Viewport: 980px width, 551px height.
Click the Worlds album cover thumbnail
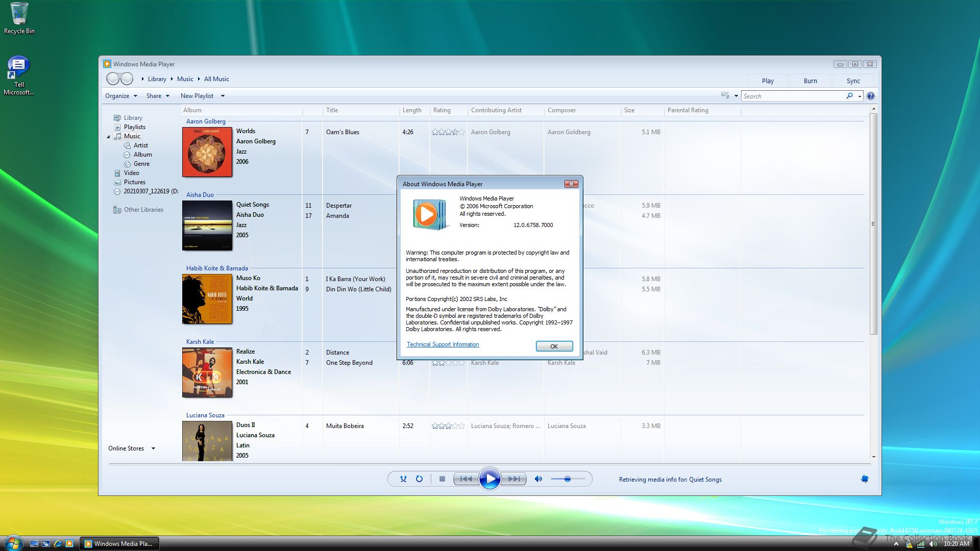pyautogui.click(x=207, y=152)
